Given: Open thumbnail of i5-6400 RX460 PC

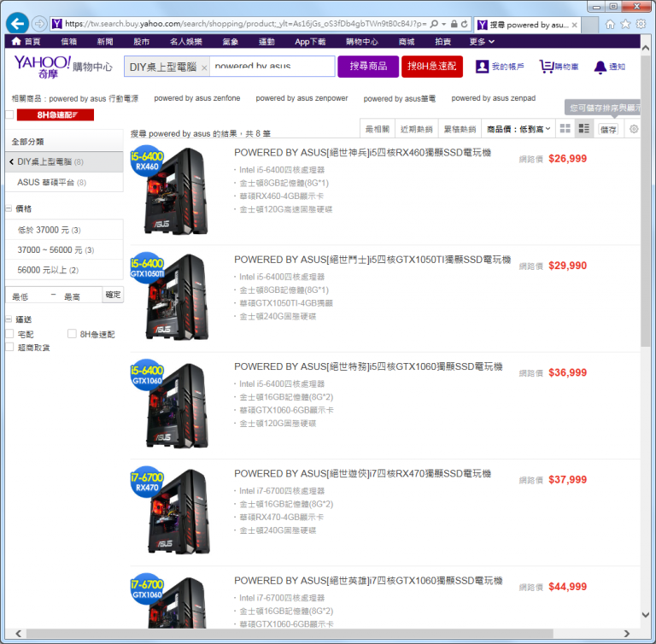Looking at the screenshot, I should point(170,190).
